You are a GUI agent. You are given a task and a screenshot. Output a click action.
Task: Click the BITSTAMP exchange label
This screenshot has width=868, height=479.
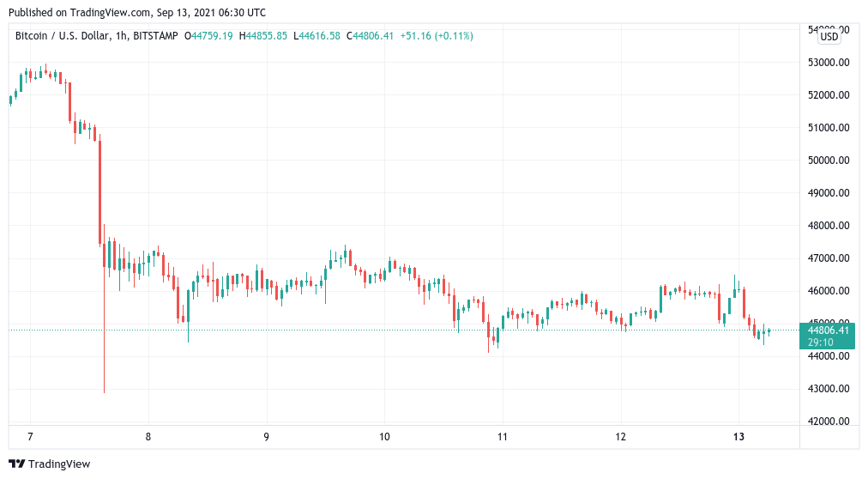pyautogui.click(x=155, y=36)
